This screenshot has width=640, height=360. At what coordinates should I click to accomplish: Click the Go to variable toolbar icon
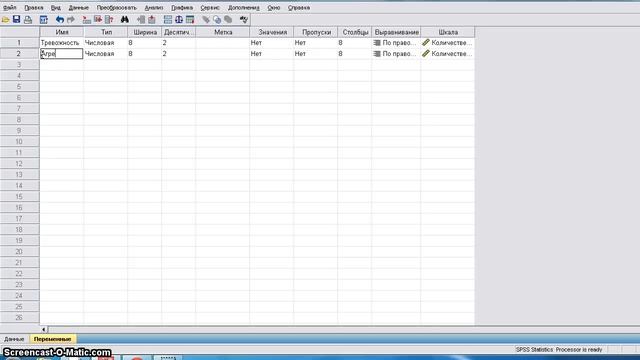tap(98, 20)
